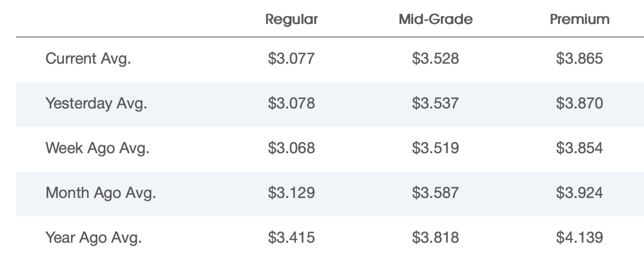
Task: Click the Premium column header
Action: coord(580,19)
